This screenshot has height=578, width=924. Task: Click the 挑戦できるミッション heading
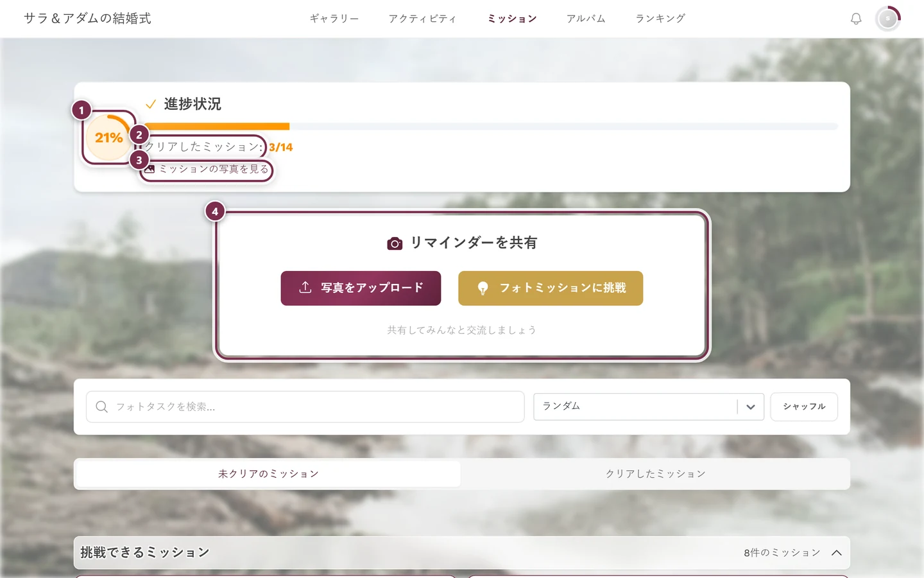[x=145, y=552]
